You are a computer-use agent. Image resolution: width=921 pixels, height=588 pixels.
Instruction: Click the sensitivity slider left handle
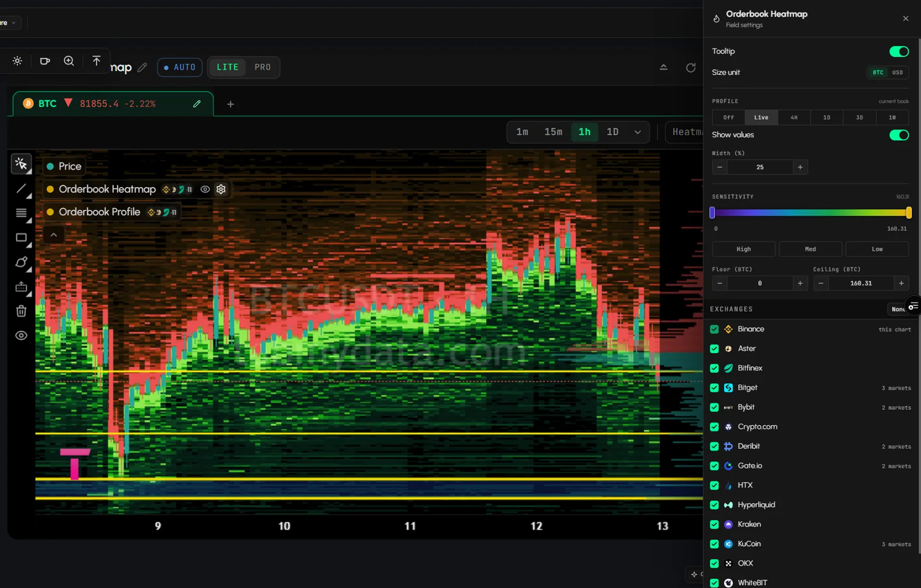(712, 212)
